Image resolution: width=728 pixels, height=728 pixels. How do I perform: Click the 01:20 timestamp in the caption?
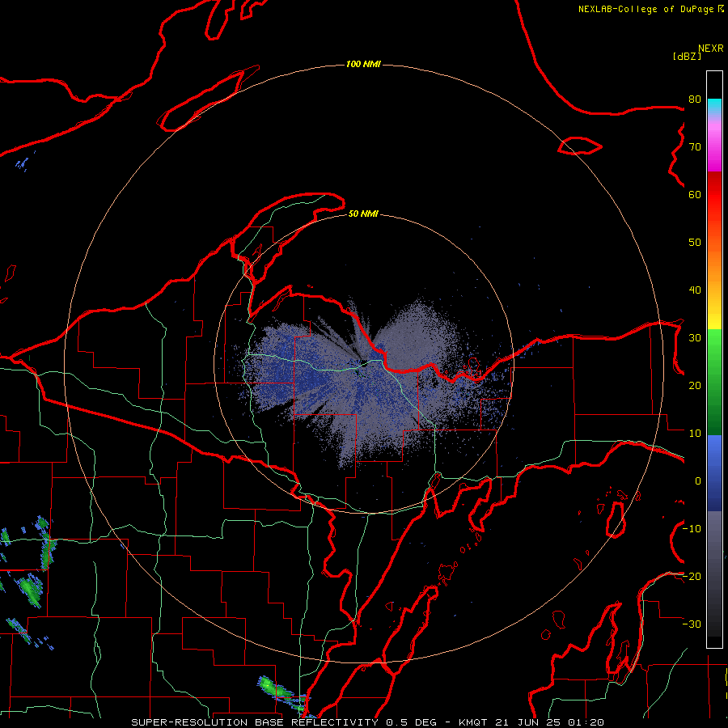(586, 722)
